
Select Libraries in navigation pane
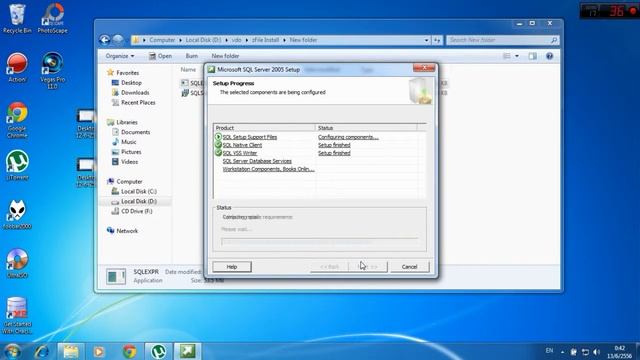(x=127, y=122)
